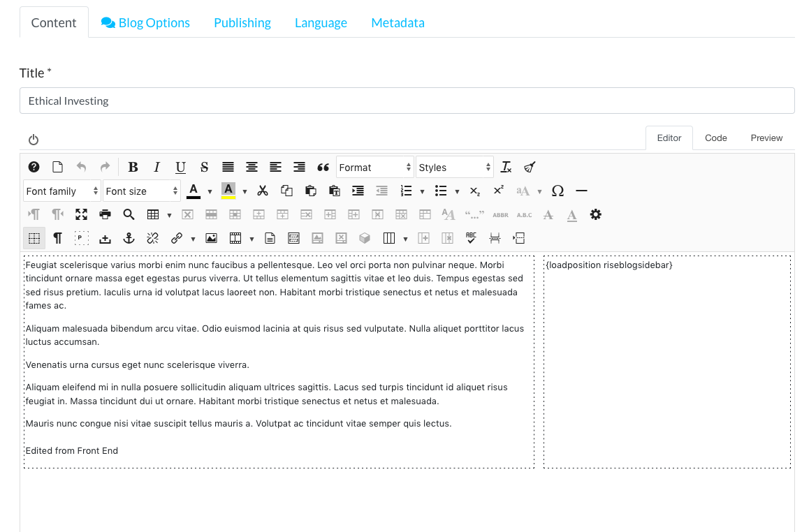Click the new document icon
Image resolution: width=802 pixels, height=532 pixels.
[x=57, y=167]
